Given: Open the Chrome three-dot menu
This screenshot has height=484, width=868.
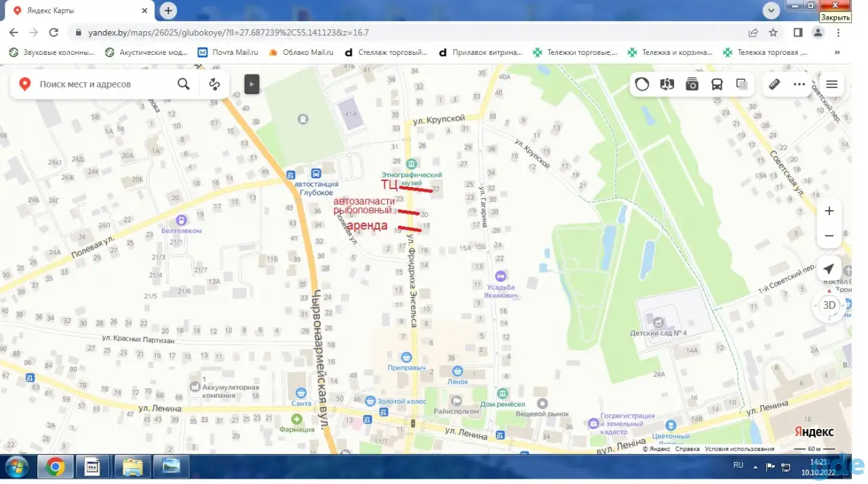Looking at the screenshot, I should click(x=840, y=33).
